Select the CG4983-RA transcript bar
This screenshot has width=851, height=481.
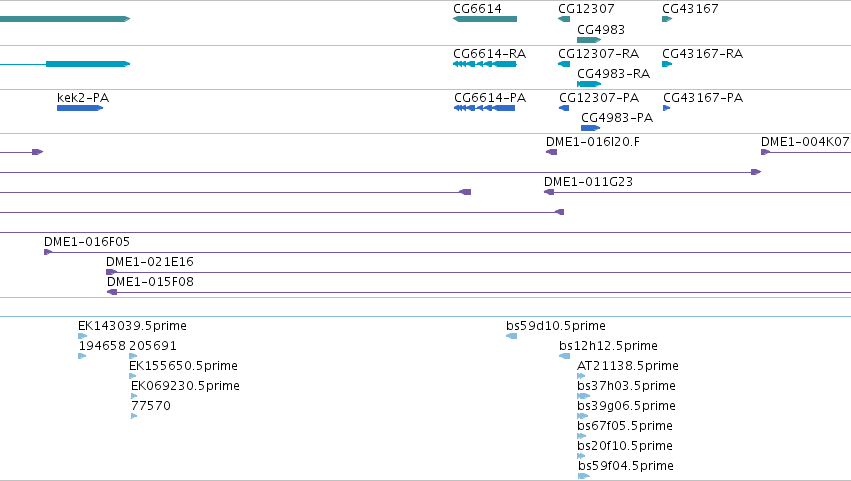click(x=589, y=84)
